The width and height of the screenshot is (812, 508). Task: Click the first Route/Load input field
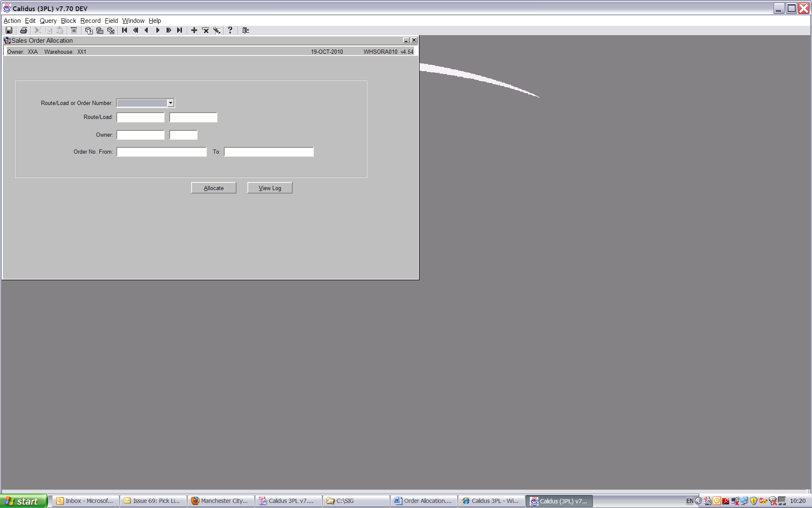[x=140, y=117]
